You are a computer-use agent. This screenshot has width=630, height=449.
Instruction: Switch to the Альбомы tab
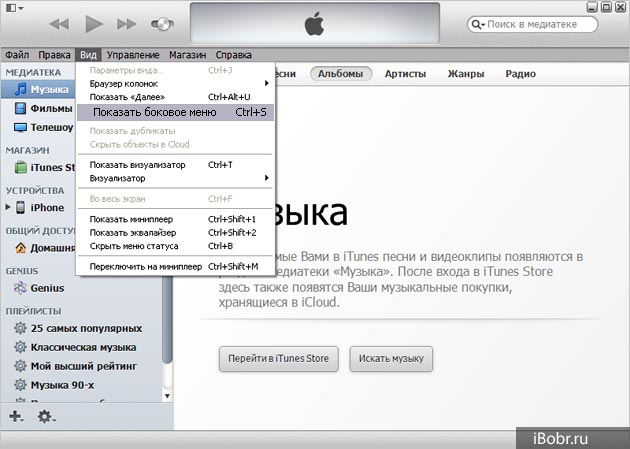(341, 74)
